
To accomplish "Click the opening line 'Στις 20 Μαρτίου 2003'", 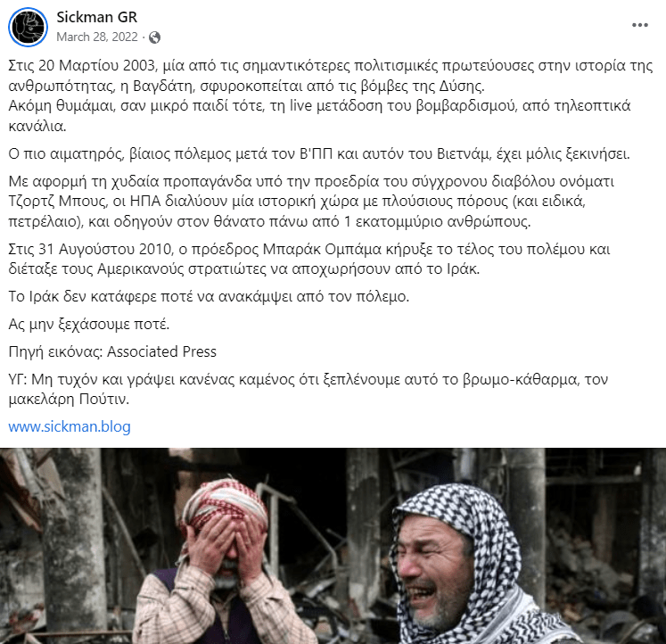I will coord(331,76).
